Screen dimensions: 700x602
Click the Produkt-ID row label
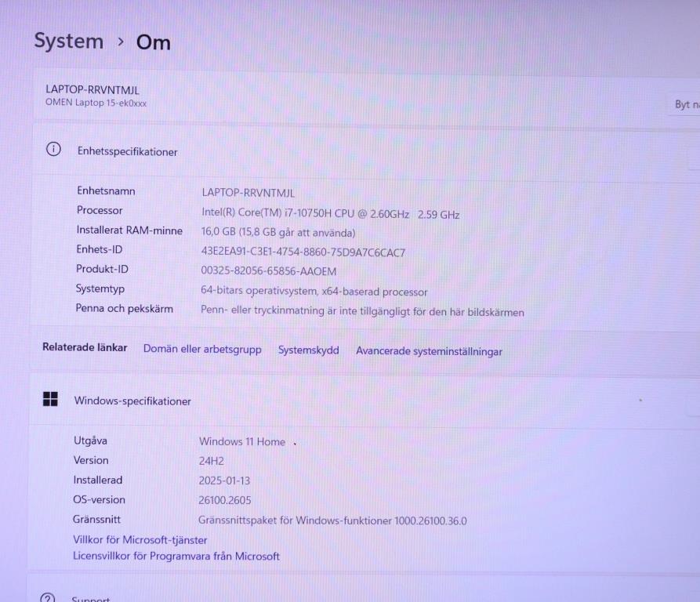pyautogui.click(x=102, y=269)
